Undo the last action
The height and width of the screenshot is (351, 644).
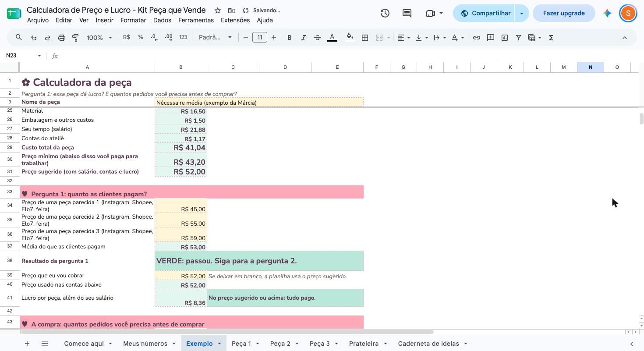click(34, 38)
